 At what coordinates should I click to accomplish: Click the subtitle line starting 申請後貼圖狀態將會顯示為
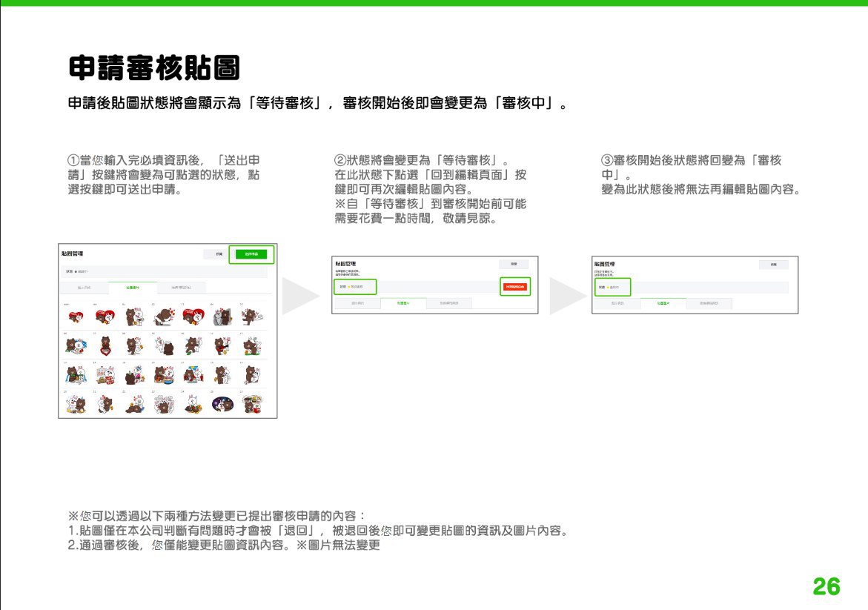[318, 104]
